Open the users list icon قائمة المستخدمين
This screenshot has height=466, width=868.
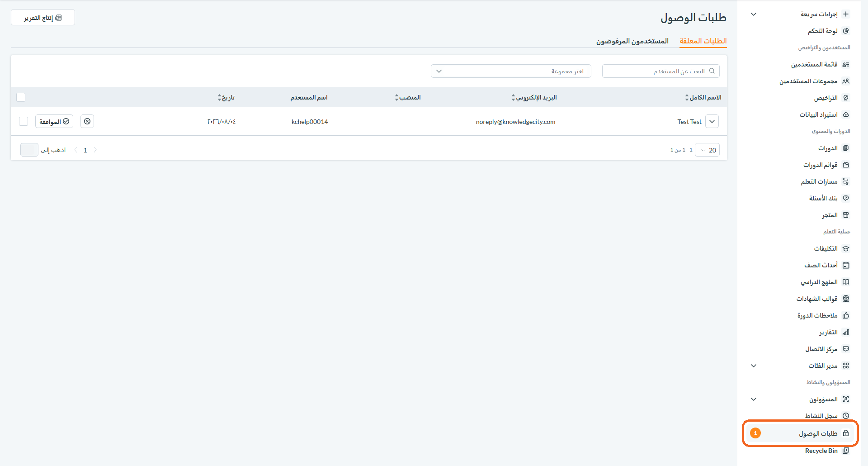[x=846, y=64]
